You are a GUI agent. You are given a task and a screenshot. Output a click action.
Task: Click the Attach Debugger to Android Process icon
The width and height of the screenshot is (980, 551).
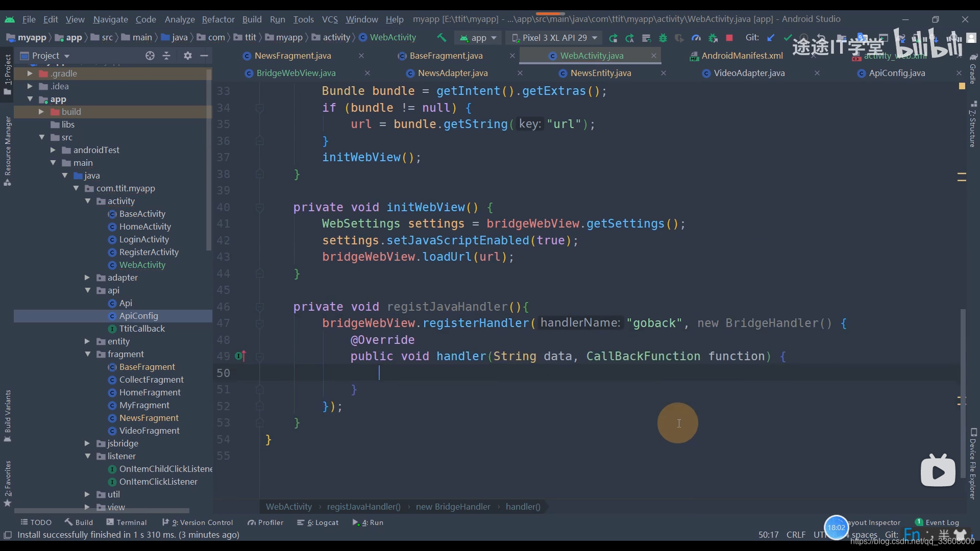click(x=713, y=38)
